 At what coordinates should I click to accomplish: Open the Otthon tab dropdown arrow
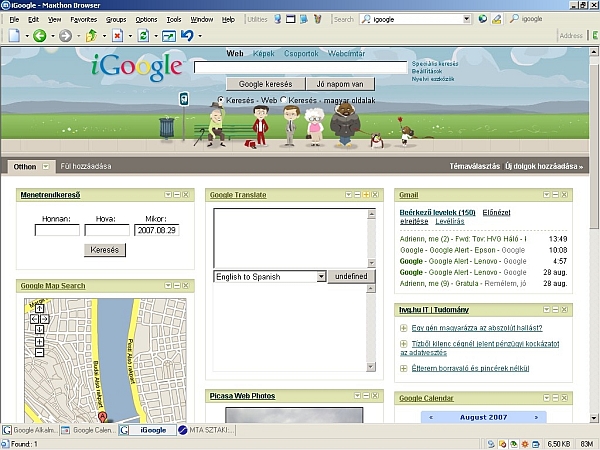tap(46, 166)
